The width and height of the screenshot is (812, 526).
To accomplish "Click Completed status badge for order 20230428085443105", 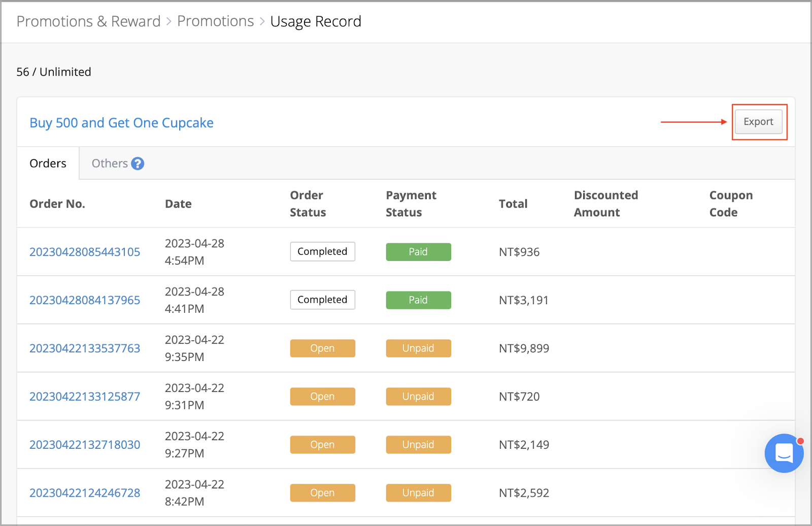I will (323, 252).
